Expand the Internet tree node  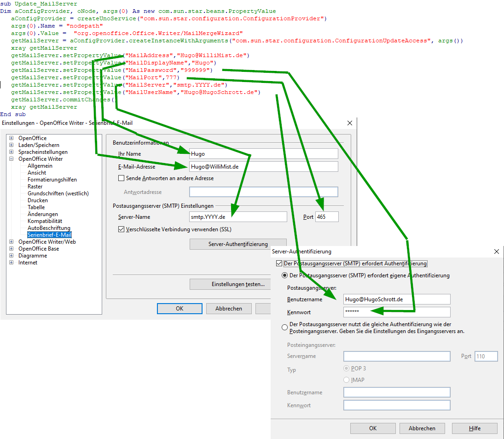tap(12, 263)
